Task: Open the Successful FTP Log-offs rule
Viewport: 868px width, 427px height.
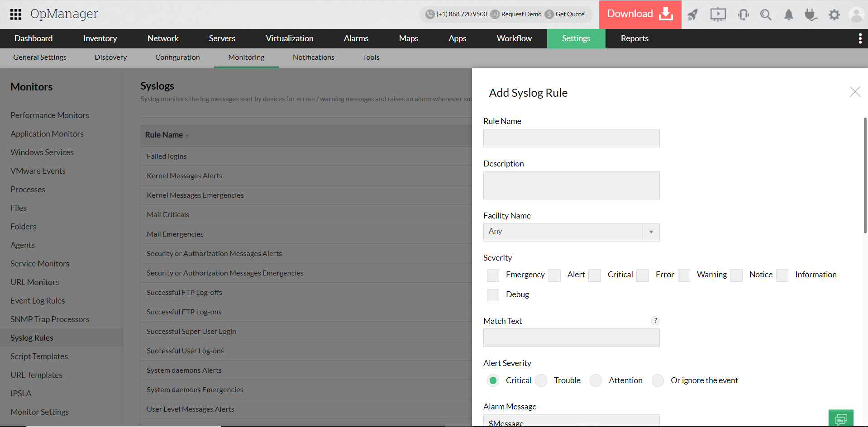Action: [x=185, y=293]
